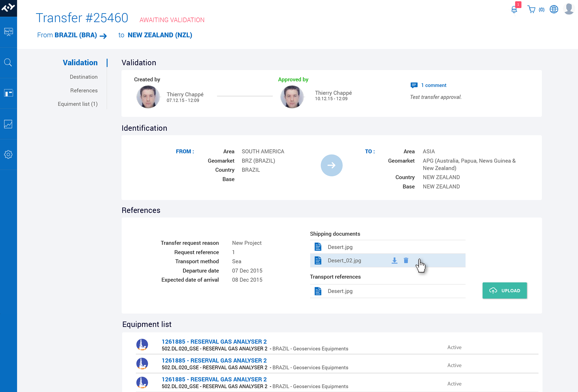Open the monitor dashboard sidebar icon
The height and width of the screenshot is (392, 578).
[8, 32]
